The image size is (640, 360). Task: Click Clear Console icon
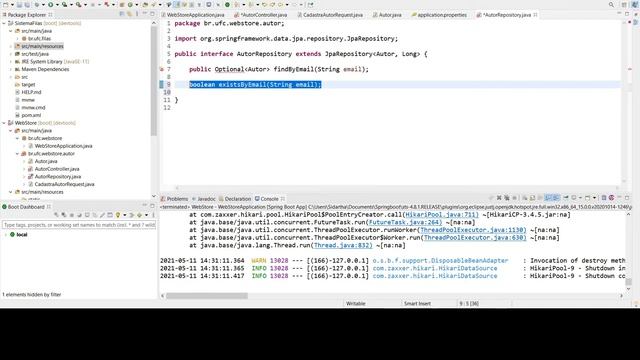[524, 198]
